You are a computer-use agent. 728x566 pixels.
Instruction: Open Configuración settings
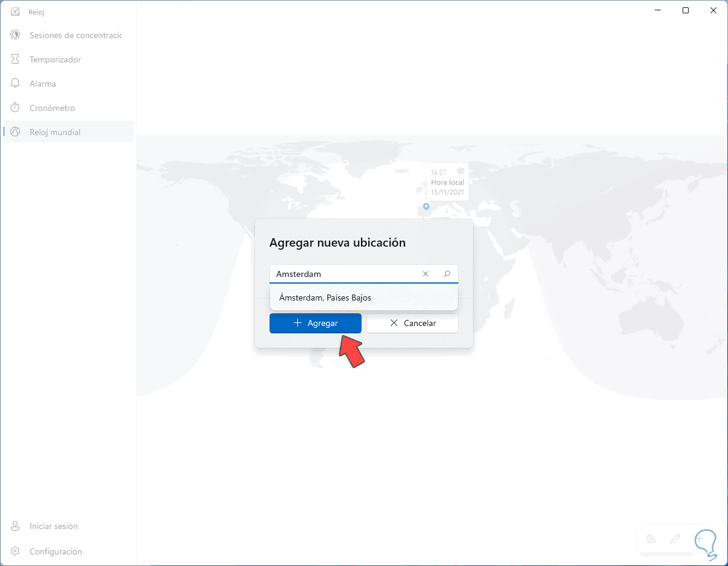pyautogui.click(x=68, y=551)
